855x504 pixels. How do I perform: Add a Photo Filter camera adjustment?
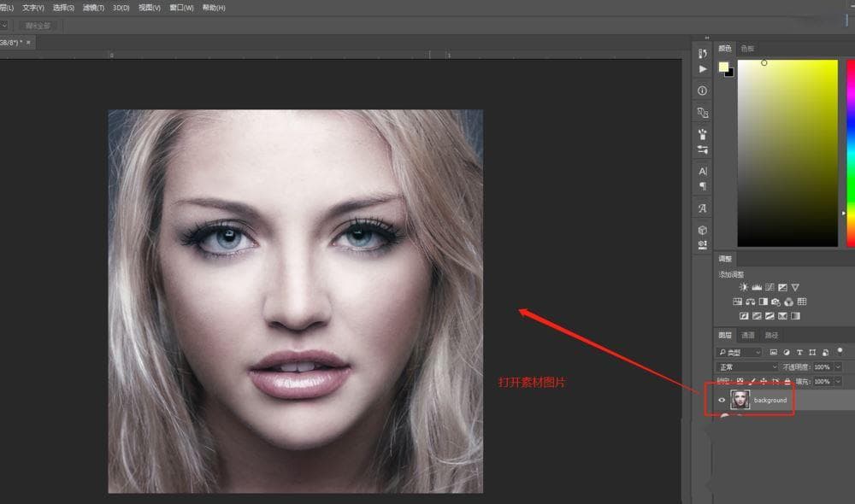coord(776,302)
